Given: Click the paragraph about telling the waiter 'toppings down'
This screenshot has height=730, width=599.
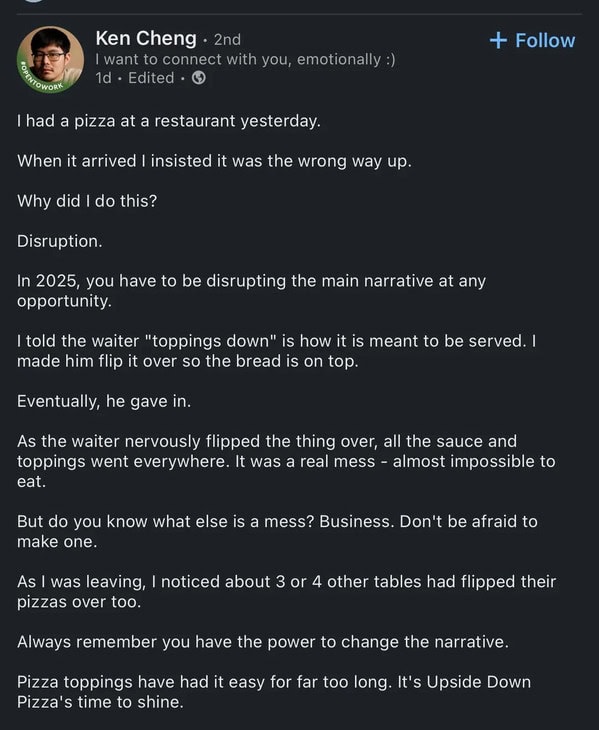Looking at the screenshot, I should (276, 351).
